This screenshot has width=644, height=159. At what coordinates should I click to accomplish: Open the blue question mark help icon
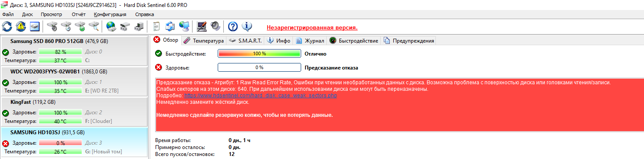(x=233, y=26)
